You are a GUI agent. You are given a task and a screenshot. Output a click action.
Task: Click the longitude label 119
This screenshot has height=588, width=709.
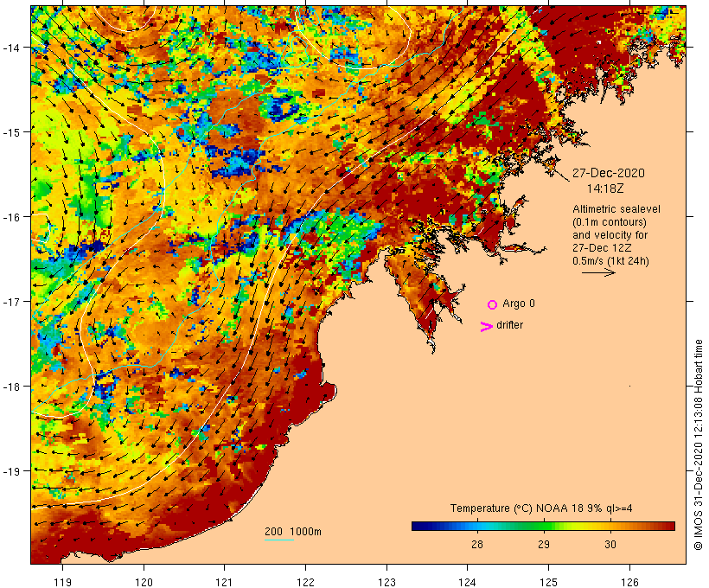pyautogui.click(x=63, y=582)
